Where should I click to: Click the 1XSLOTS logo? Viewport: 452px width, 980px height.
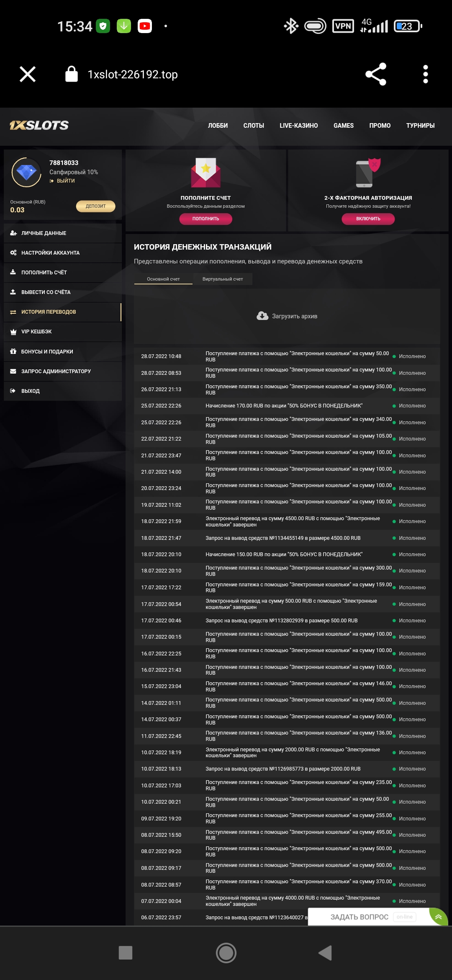39,125
